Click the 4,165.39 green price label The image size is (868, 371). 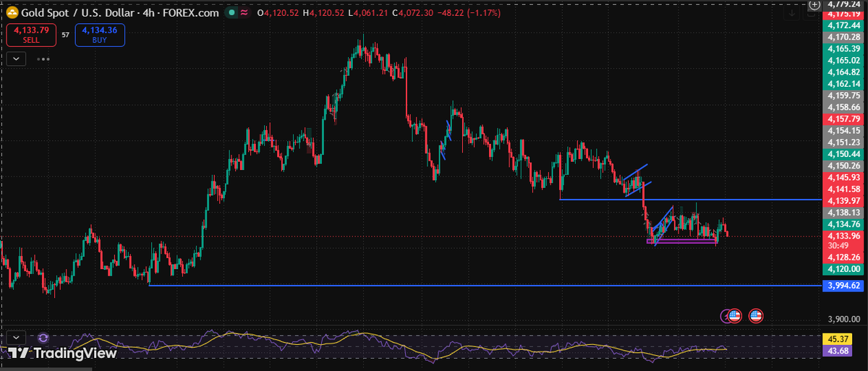pos(843,48)
